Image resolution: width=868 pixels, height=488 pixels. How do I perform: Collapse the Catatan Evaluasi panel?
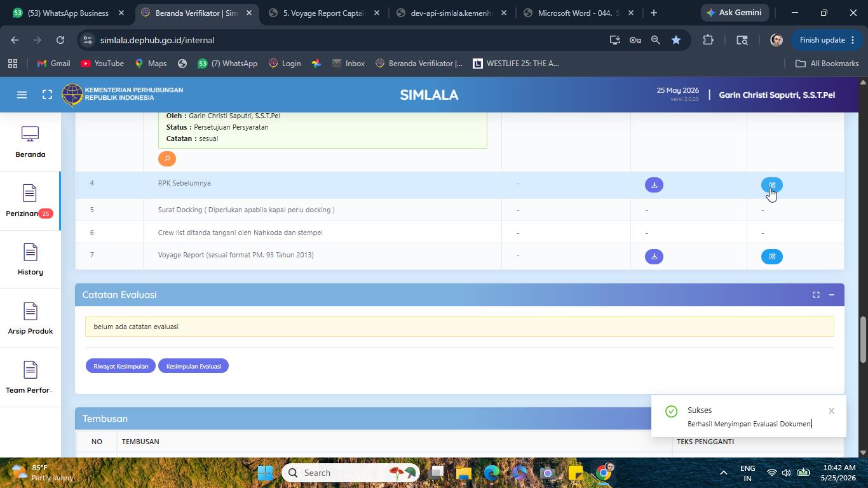tap(831, 295)
